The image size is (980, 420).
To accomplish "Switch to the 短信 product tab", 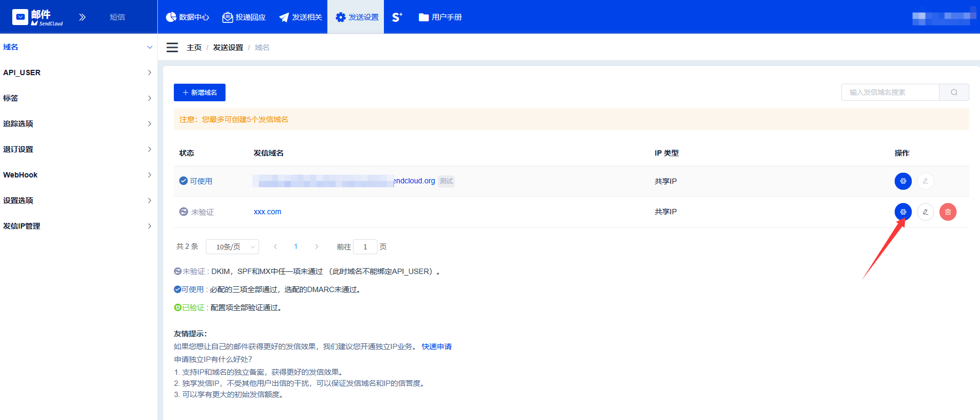I will [x=117, y=17].
